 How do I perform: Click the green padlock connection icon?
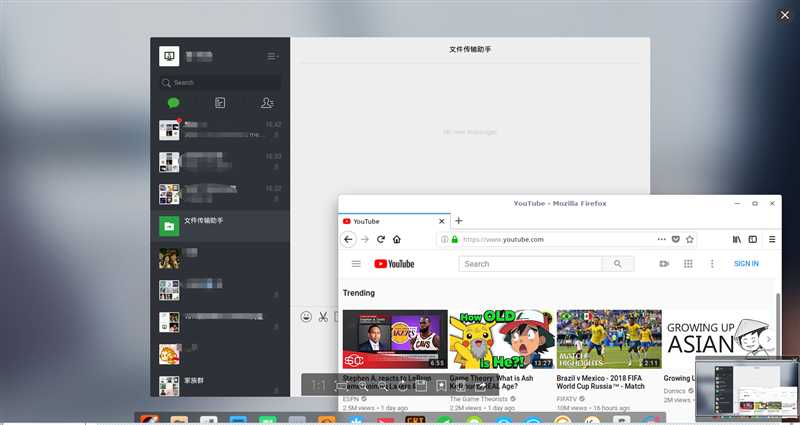pyautogui.click(x=455, y=239)
